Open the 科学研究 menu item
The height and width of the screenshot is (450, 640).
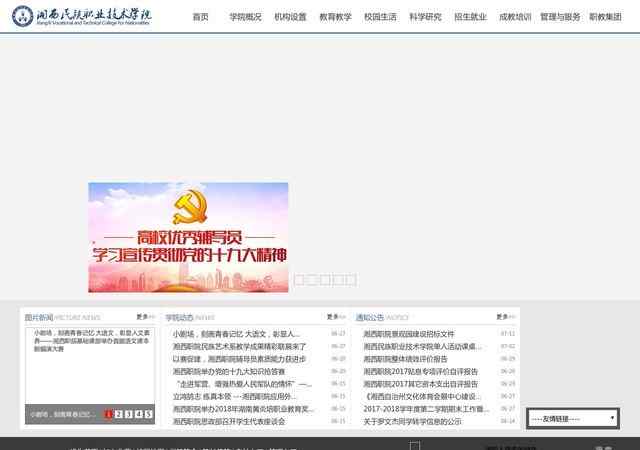coord(425,17)
